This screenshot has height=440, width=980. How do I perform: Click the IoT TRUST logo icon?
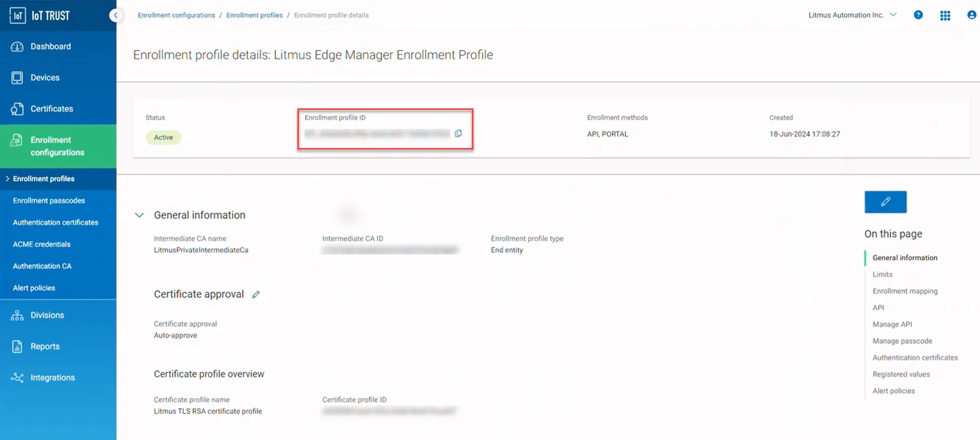click(x=18, y=15)
